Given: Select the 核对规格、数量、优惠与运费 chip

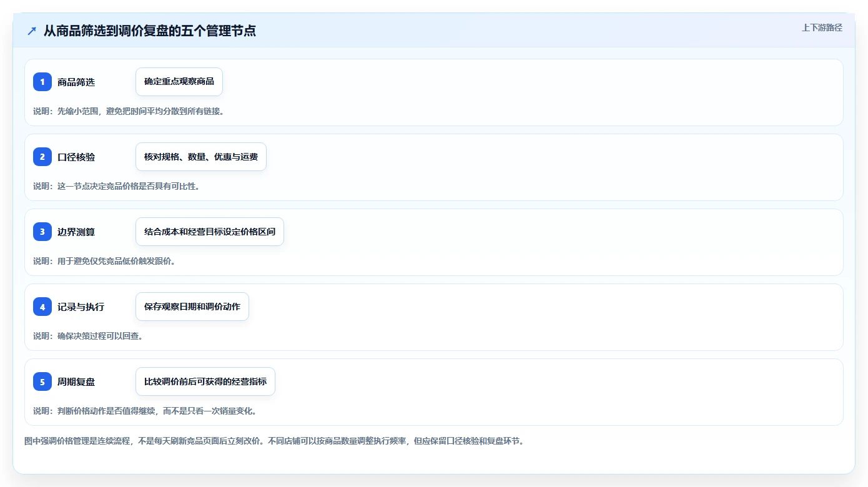Looking at the screenshot, I should (201, 157).
